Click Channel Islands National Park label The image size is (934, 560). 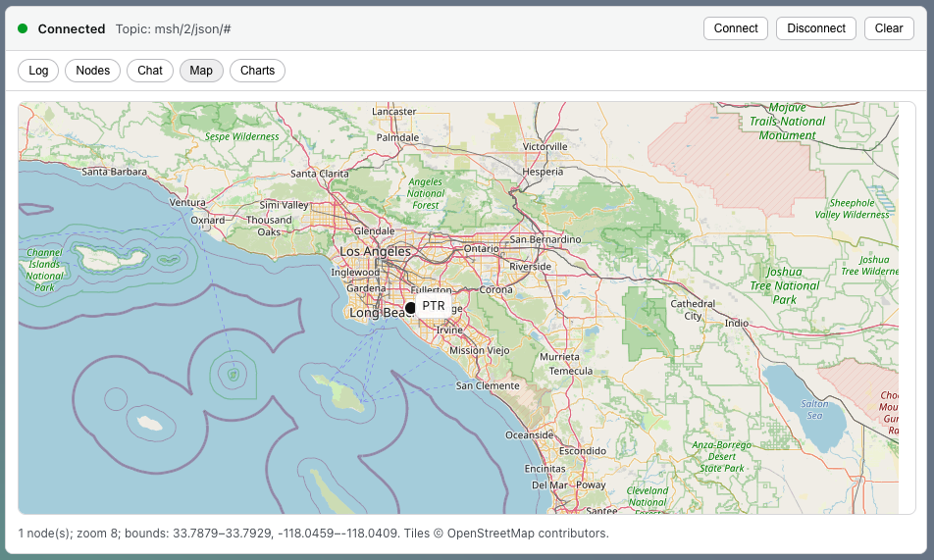(x=44, y=264)
